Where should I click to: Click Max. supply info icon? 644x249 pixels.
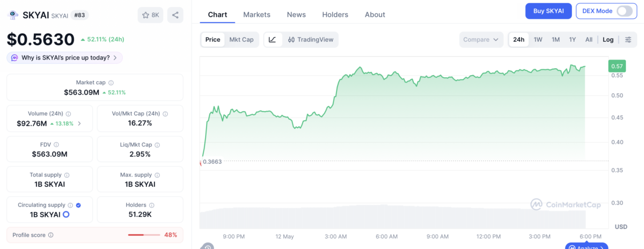157,175
